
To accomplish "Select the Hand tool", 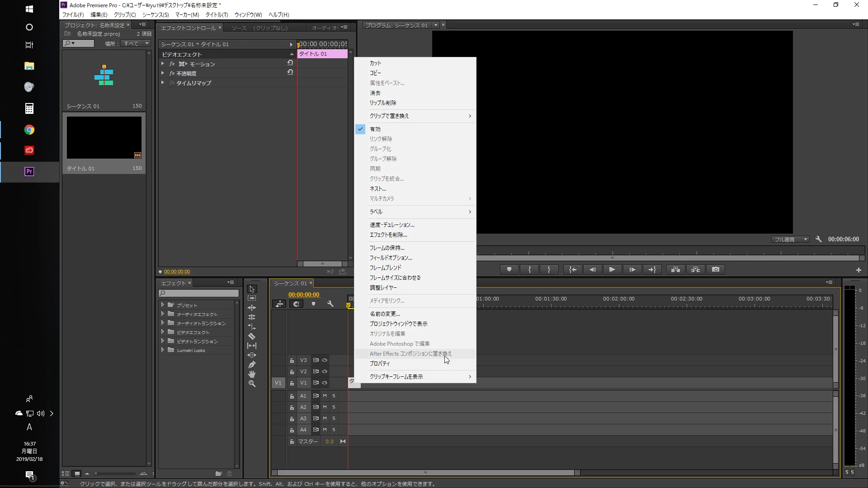I will click(252, 374).
